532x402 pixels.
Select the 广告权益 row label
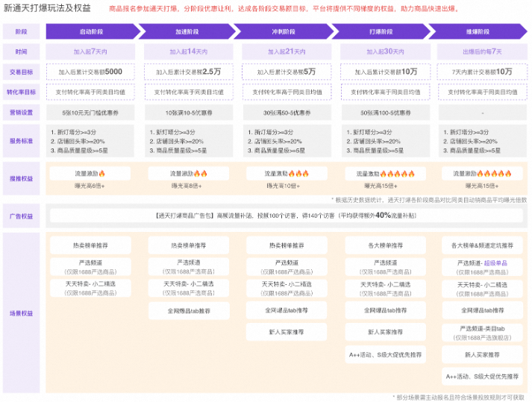pyautogui.click(x=22, y=216)
